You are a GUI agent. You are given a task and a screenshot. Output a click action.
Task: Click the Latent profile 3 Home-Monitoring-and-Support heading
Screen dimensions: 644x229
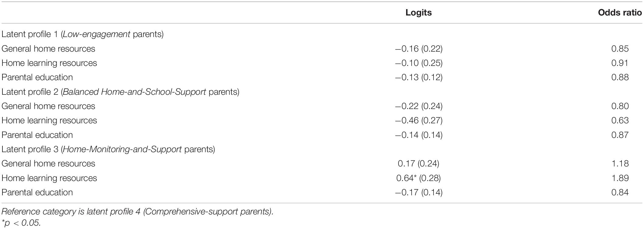108,149
